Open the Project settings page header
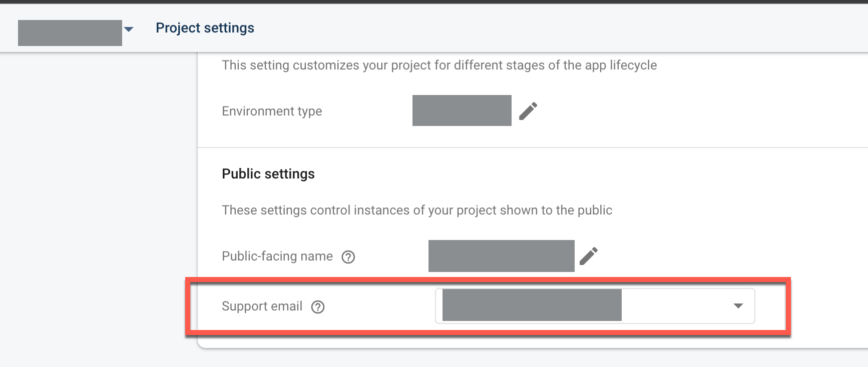The width and height of the screenshot is (868, 367). pyautogui.click(x=205, y=27)
